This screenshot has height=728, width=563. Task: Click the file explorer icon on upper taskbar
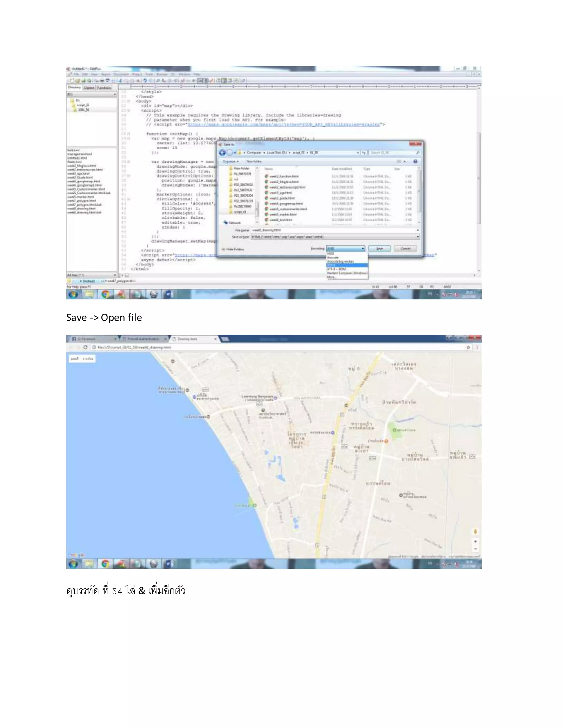(89, 294)
